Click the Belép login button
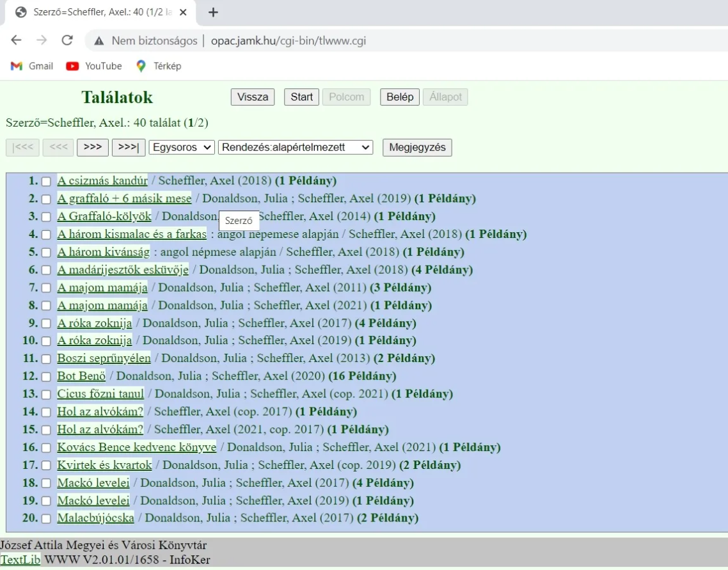The height and width of the screenshot is (570, 728). pos(400,97)
